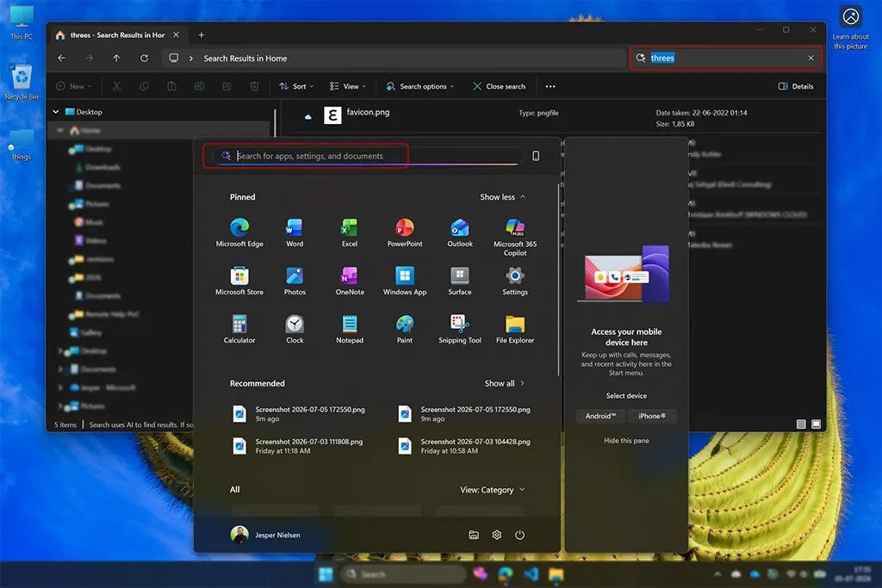Open the New dropdown in Explorer
882x588 pixels.
74,86
